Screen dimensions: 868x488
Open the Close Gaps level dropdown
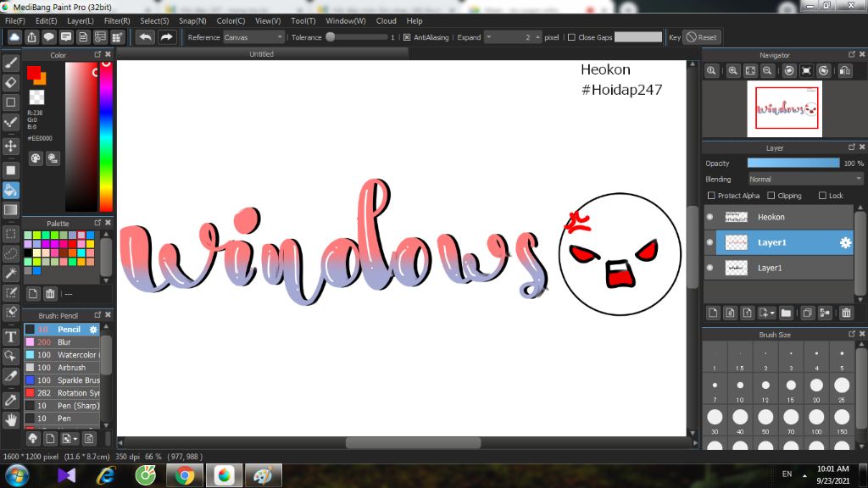[x=637, y=37]
